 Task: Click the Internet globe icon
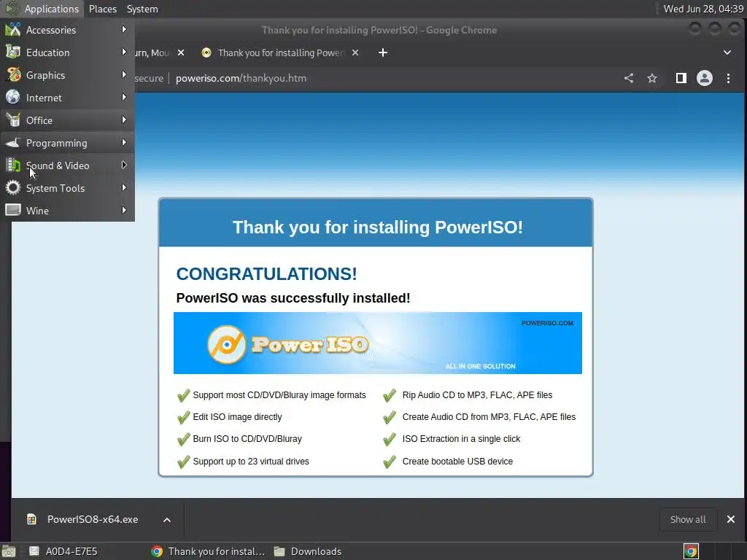13,97
